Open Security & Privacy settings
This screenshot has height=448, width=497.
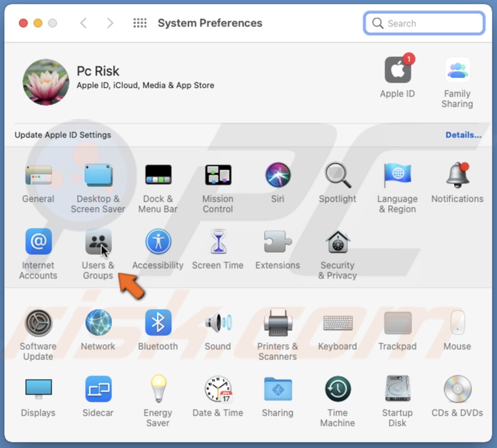(x=338, y=242)
